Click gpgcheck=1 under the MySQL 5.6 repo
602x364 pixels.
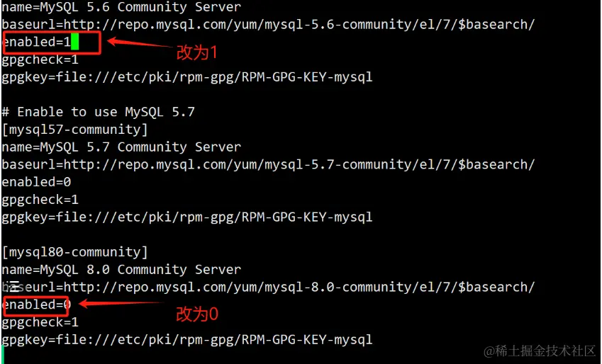(40, 59)
